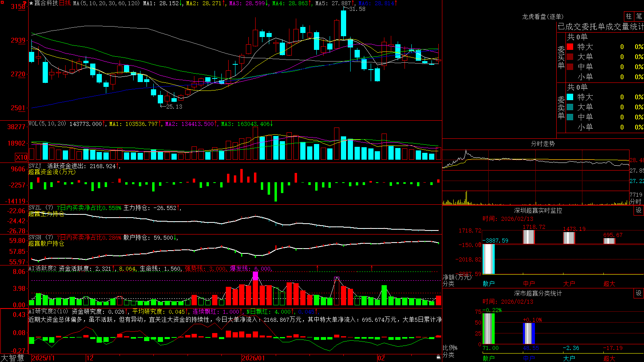The width and height of the screenshot is (644, 362).
Task: Click the 25.13 low price annotation
Action: click(x=174, y=107)
